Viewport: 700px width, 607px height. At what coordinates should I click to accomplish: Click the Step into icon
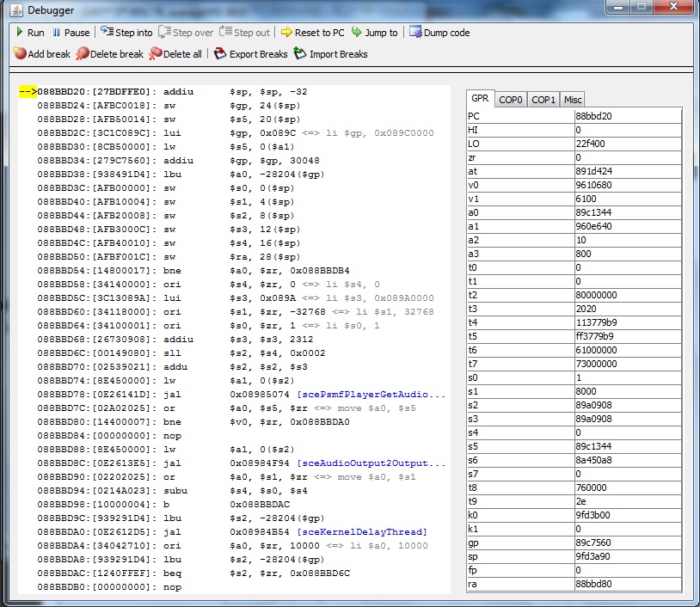pos(107,33)
